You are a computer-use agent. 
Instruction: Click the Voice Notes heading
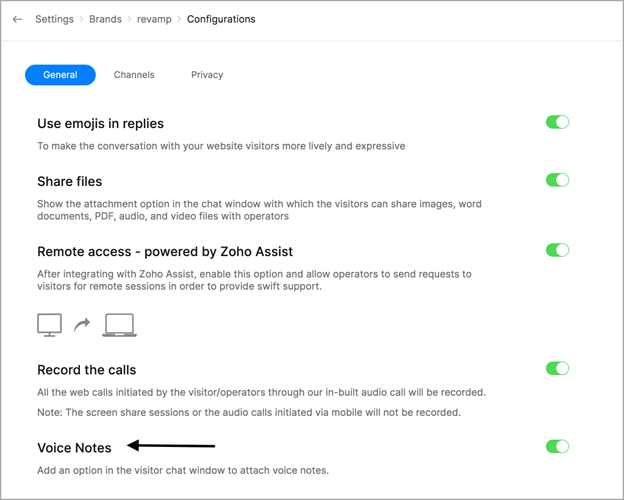(x=74, y=447)
